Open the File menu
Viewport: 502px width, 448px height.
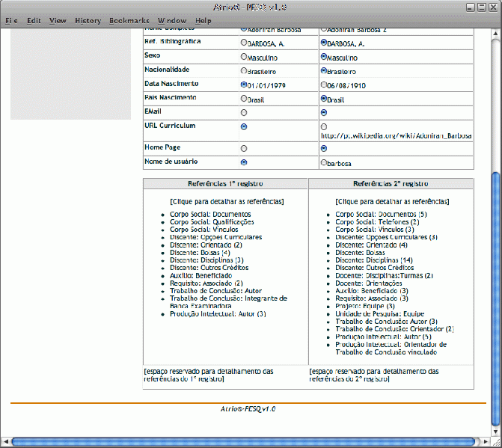(x=11, y=20)
